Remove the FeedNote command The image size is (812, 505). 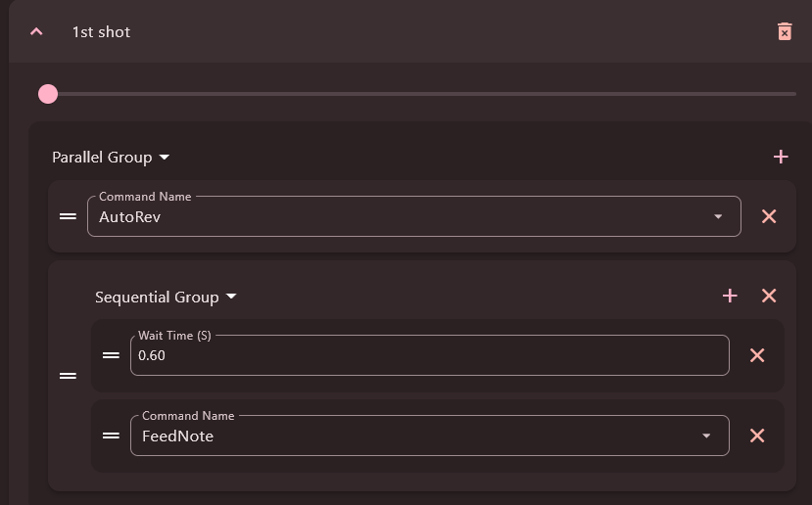pos(757,436)
